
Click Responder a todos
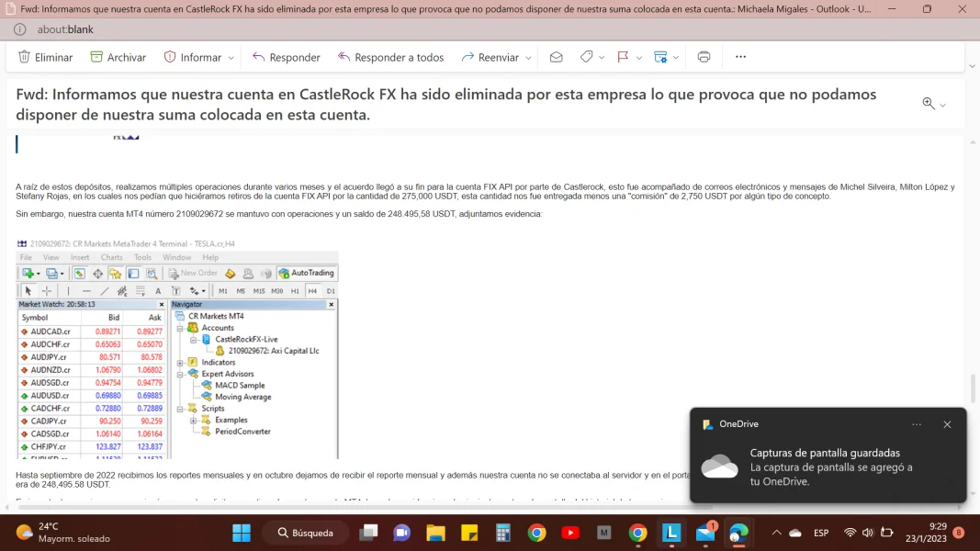click(x=390, y=57)
